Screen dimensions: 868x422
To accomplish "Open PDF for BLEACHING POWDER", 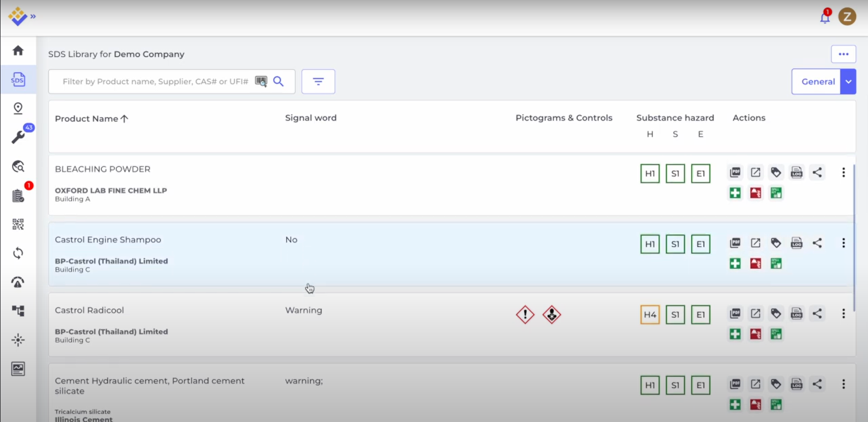I will coord(735,172).
